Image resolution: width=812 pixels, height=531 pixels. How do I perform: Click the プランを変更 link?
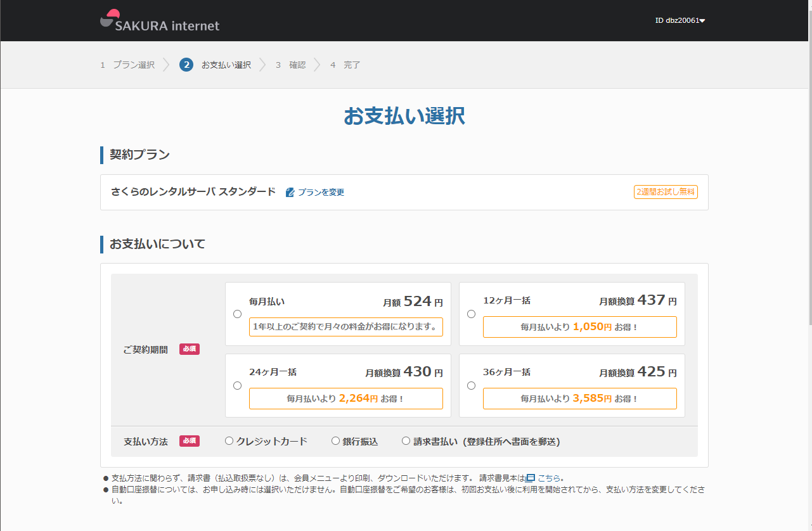[x=321, y=192]
